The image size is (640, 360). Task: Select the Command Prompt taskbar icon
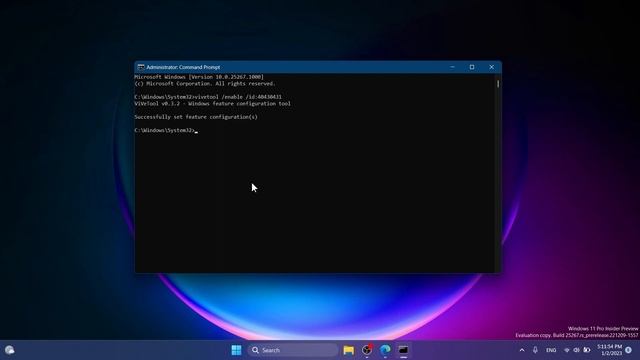403,350
